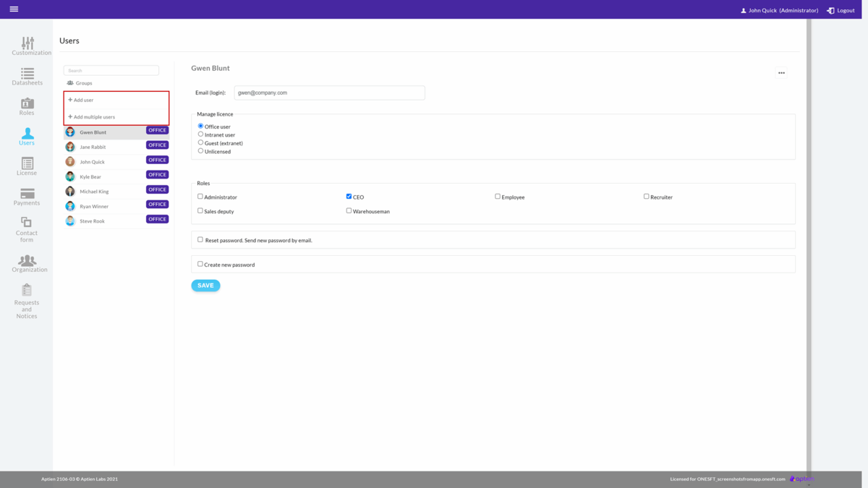Click the Logout link text
868x488 pixels.
pos(846,11)
